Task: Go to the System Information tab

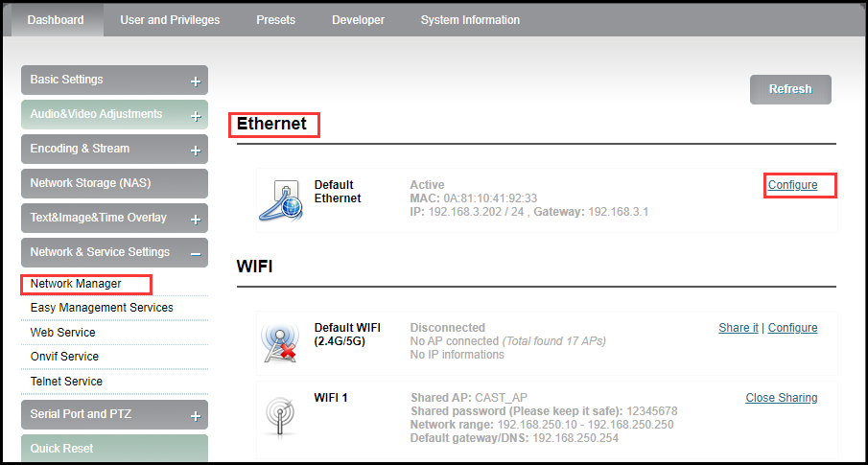Action: (x=470, y=20)
